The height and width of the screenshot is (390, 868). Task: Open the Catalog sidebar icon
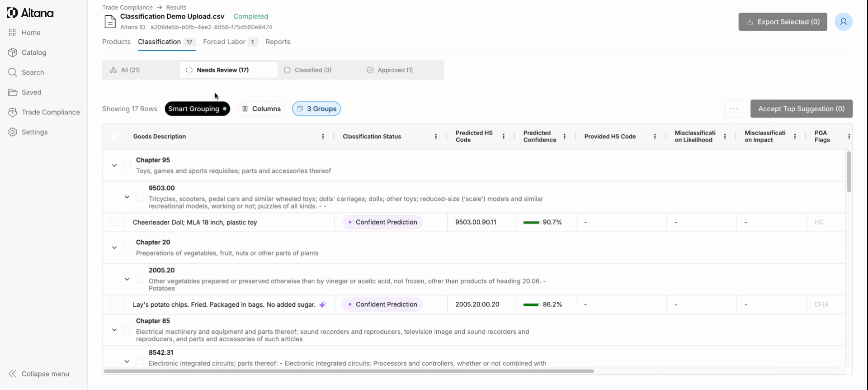(x=13, y=52)
